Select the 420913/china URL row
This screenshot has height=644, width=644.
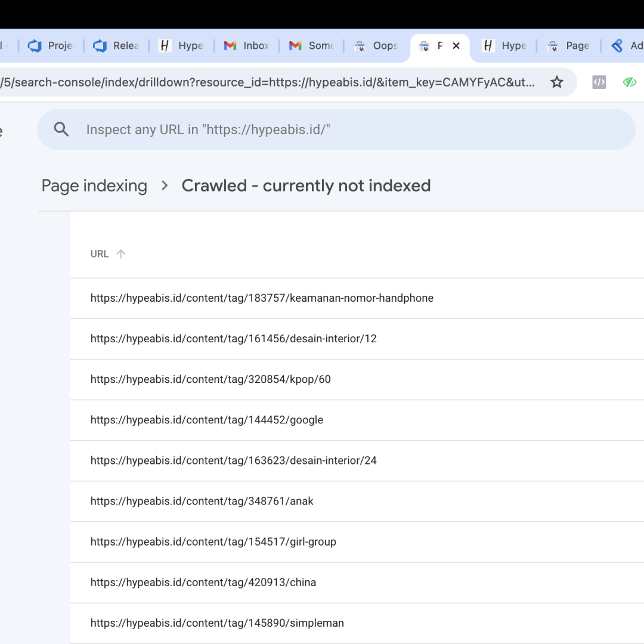tap(357, 583)
